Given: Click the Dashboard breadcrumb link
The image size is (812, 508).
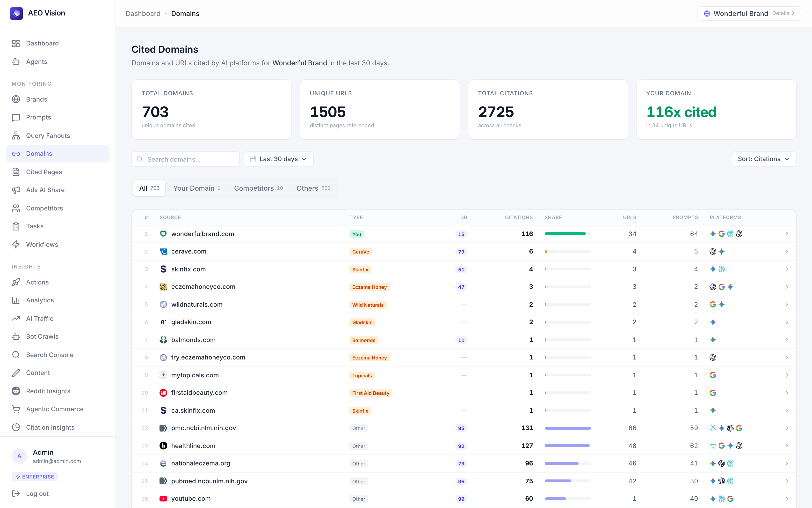Looking at the screenshot, I should tap(143, 14).
